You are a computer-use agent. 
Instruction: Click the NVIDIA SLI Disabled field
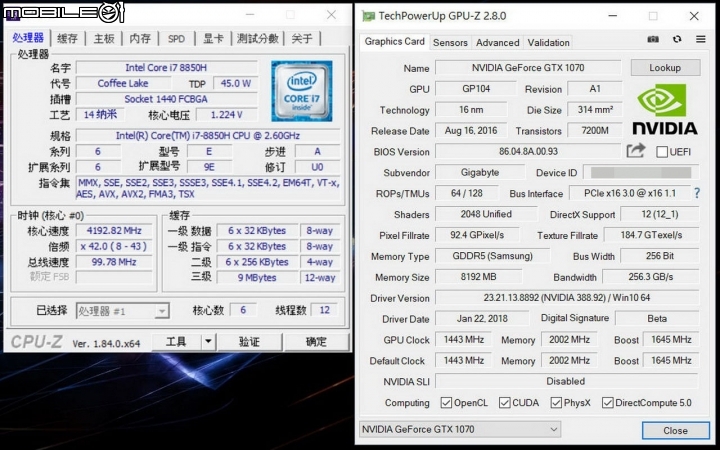coord(566,381)
